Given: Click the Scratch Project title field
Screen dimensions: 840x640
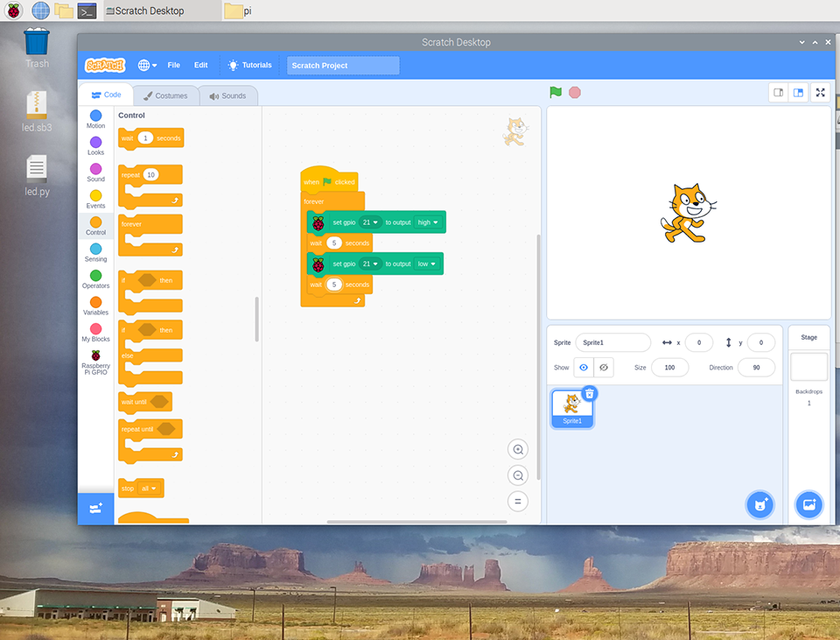Looking at the screenshot, I should 343,66.
